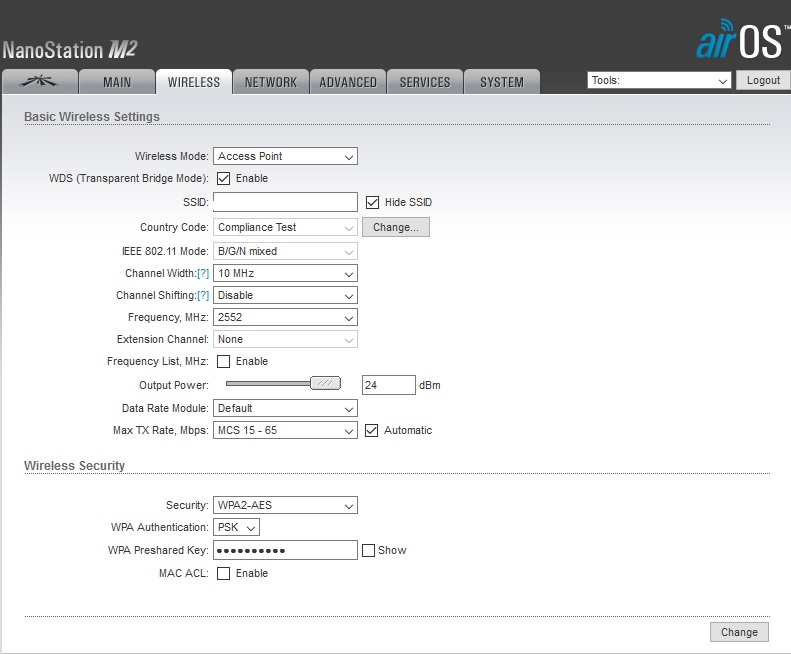
Task: Go to the SYSTEM tab
Action: tap(501, 82)
